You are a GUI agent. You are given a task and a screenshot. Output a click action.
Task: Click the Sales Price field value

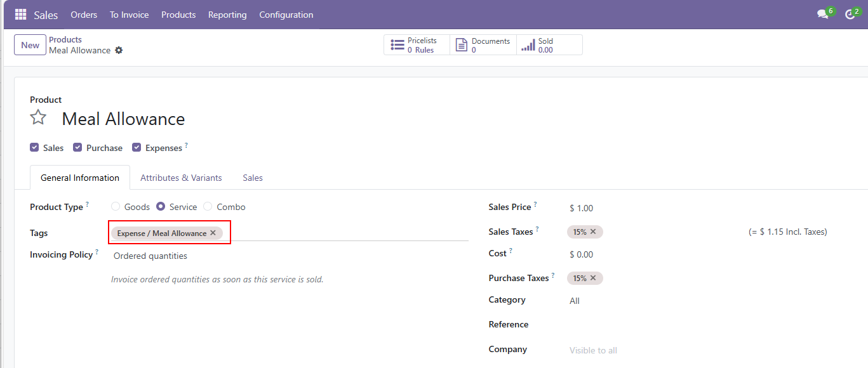[581, 208]
